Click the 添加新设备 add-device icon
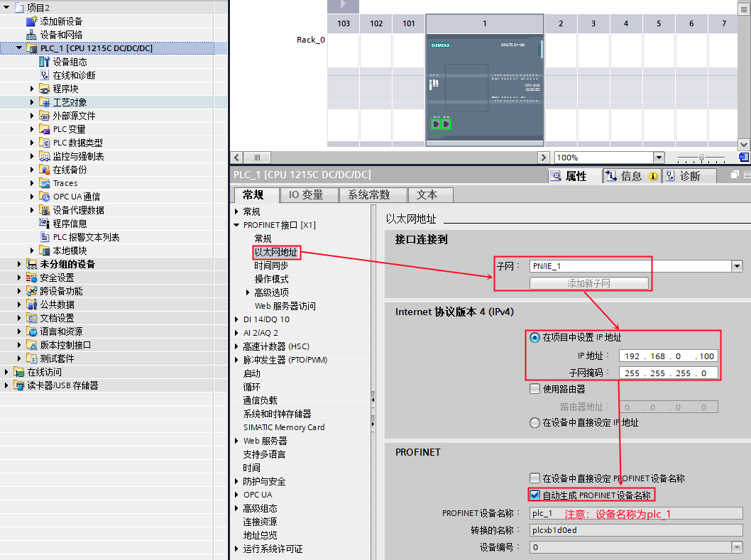The image size is (751, 560). 32,21
